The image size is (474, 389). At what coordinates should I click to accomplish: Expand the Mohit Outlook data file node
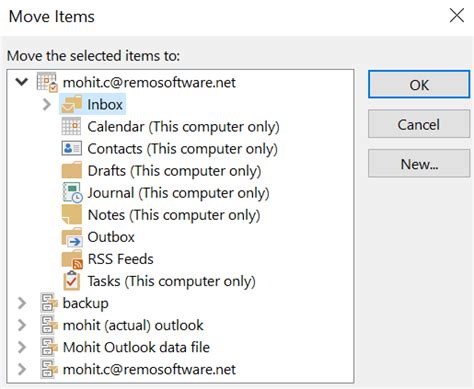pyautogui.click(x=22, y=347)
